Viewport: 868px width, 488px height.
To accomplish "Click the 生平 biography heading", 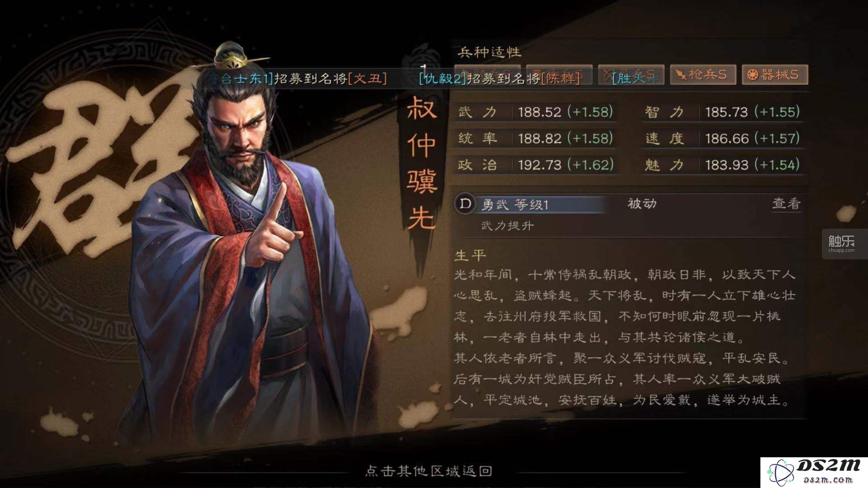I will pos(470,256).
